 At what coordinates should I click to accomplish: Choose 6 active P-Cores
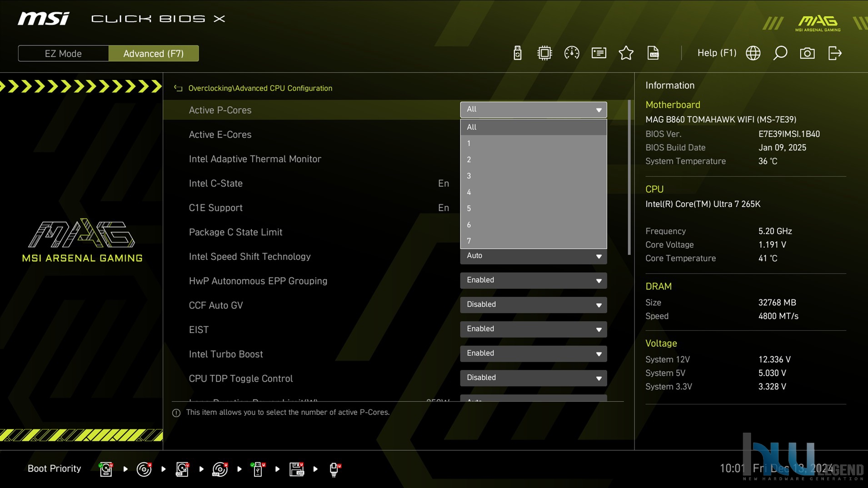pos(533,225)
